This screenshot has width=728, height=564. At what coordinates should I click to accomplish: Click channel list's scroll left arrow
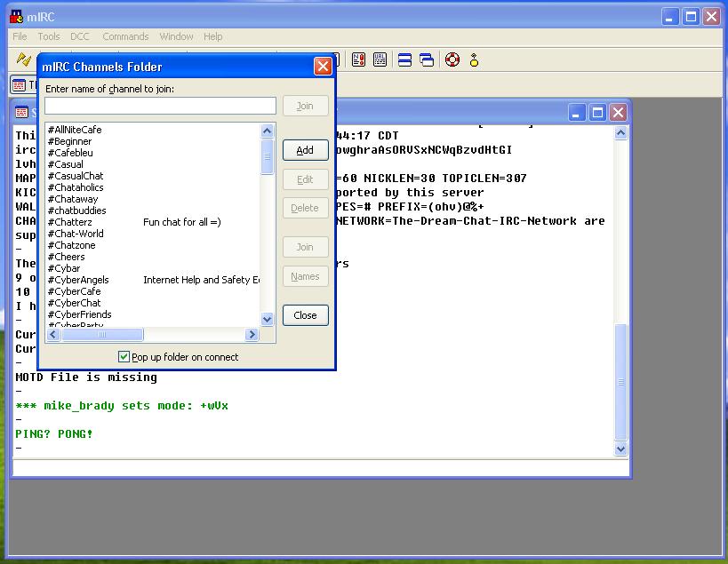53,335
